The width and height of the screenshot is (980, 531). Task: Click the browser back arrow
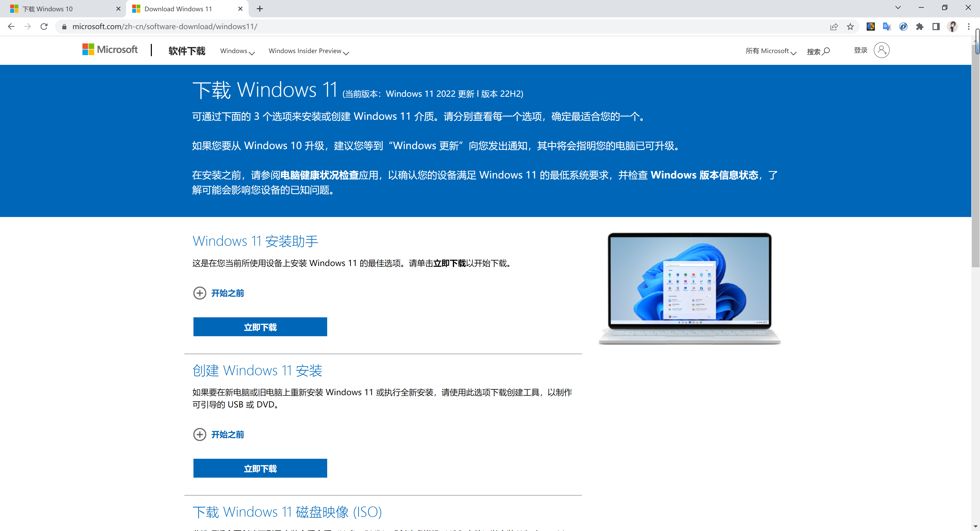tap(11, 26)
